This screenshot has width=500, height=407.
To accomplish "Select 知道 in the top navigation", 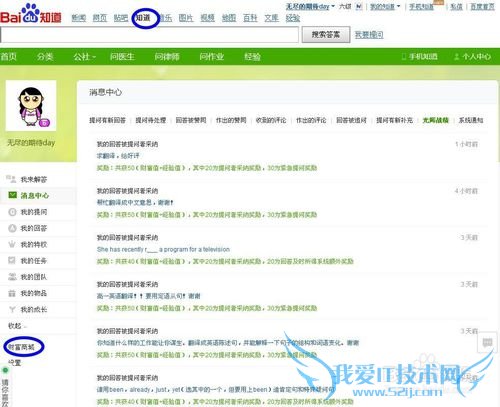I will [143, 18].
